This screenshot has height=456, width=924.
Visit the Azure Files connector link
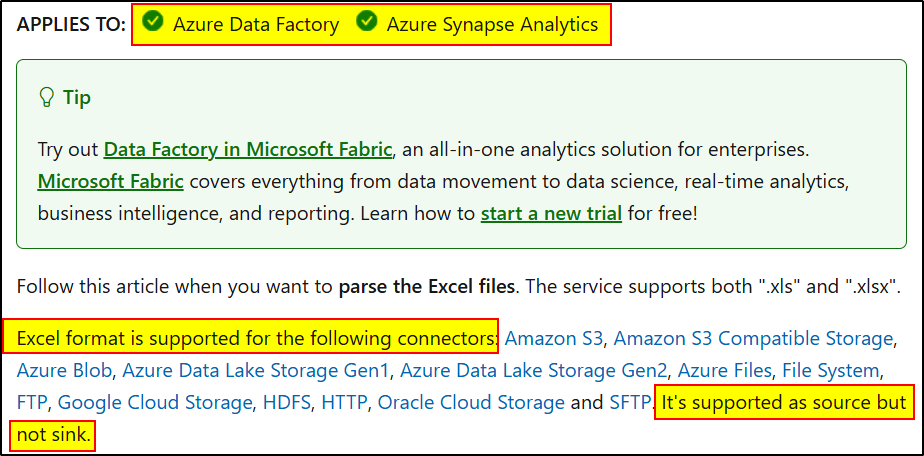tap(727, 371)
